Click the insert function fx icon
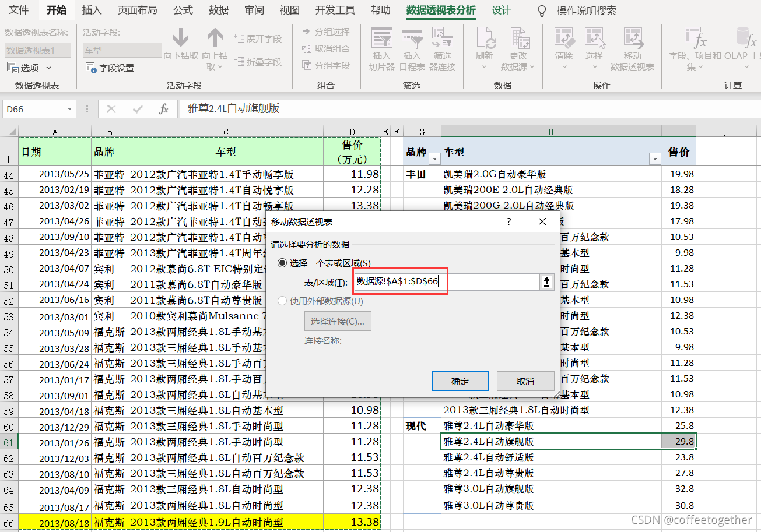This screenshot has width=761, height=532. tap(164, 109)
